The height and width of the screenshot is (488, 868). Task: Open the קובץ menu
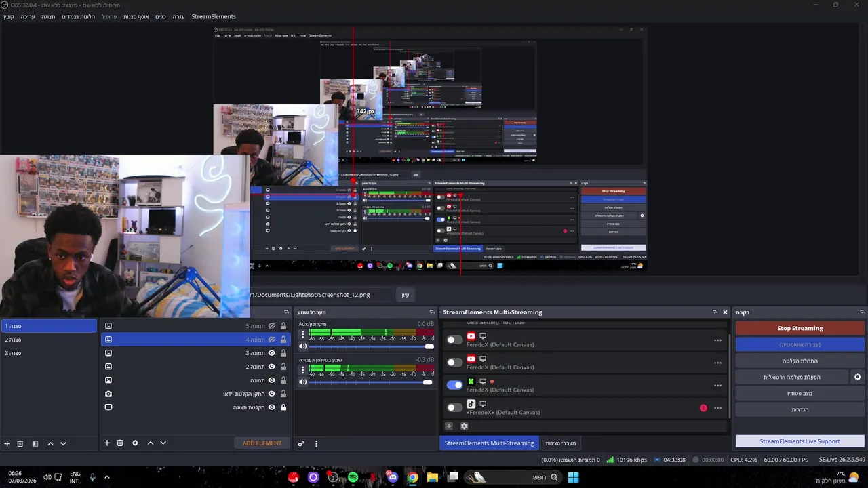click(9, 16)
